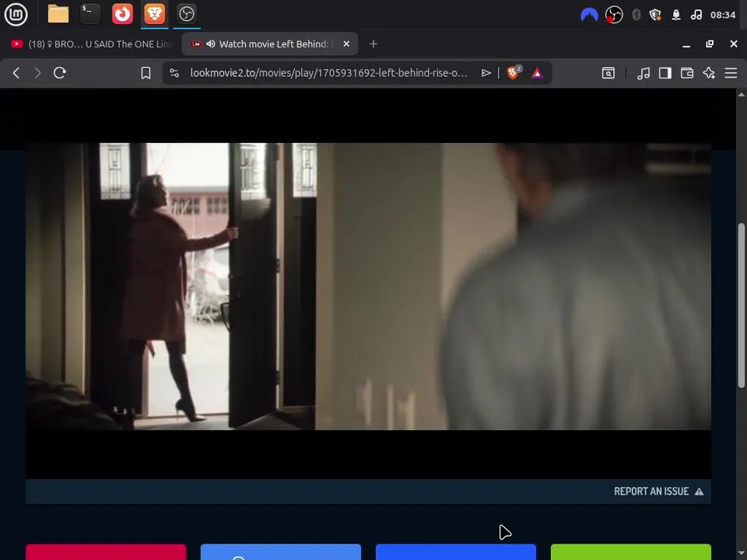Show notifications from the bell tray icon
The width and height of the screenshot is (747, 560).
coord(676,15)
